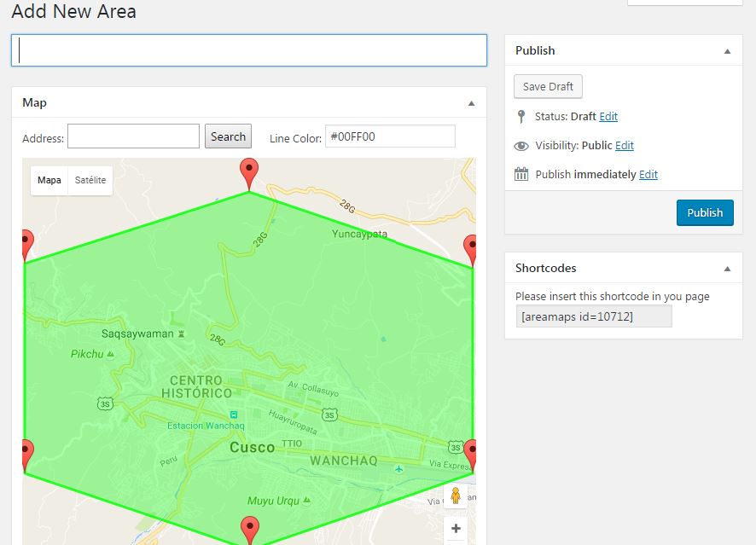Click the top center red map marker
The width and height of the screenshot is (756, 545).
tap(248, 171)
